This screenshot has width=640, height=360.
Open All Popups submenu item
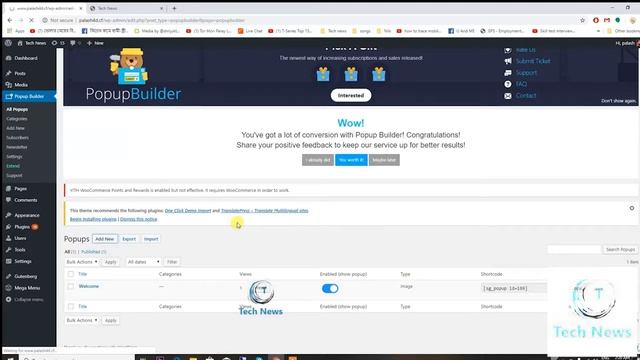click(x=17, y=109)
